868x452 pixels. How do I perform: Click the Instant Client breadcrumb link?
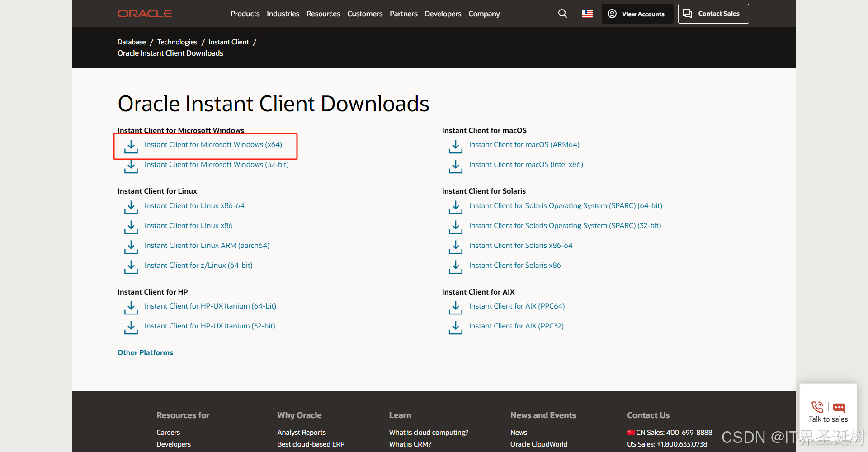228,42
